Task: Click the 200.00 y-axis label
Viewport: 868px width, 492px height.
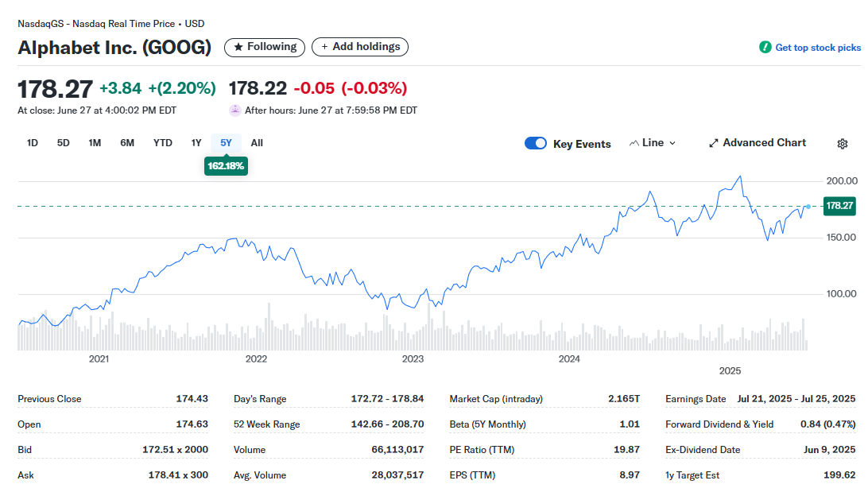Action: (842, 181)
